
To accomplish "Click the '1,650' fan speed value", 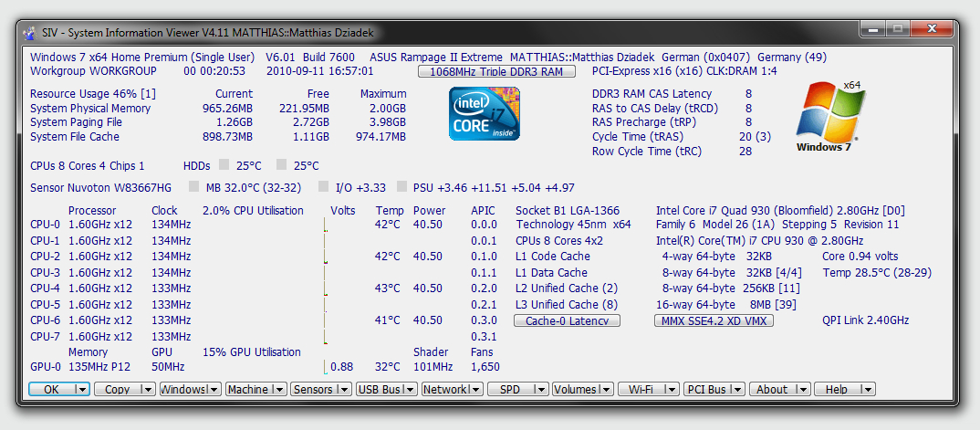I will 485,367.
